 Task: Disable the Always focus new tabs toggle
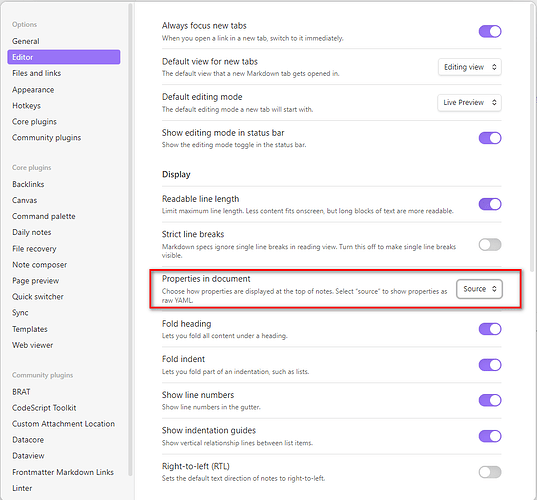coord(490,32)
